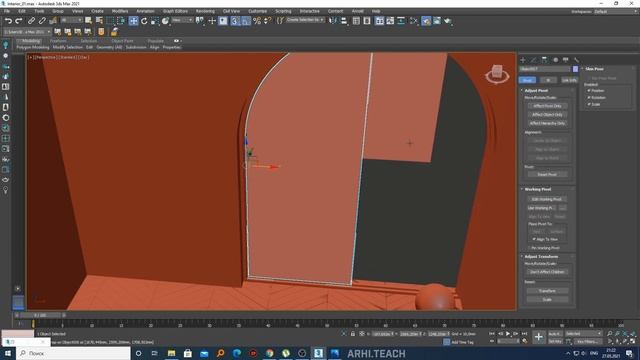
Task: Click the time slider handle
Action: coord(40,315)
